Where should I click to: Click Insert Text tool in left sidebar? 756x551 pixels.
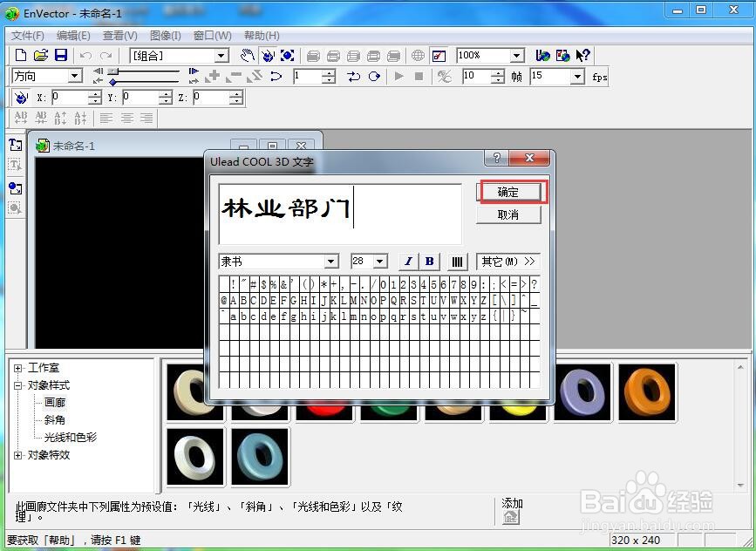pos(16,145)
